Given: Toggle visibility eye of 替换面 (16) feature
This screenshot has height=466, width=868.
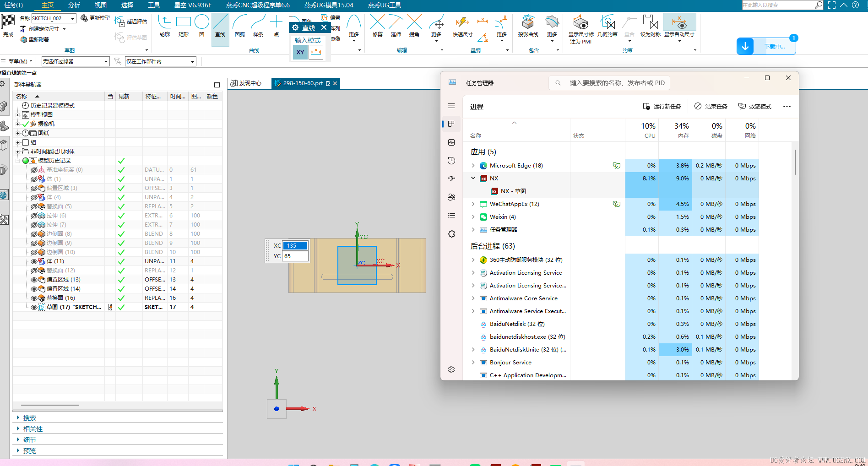Looking at the screenshot, I should (x=34, y=298).
